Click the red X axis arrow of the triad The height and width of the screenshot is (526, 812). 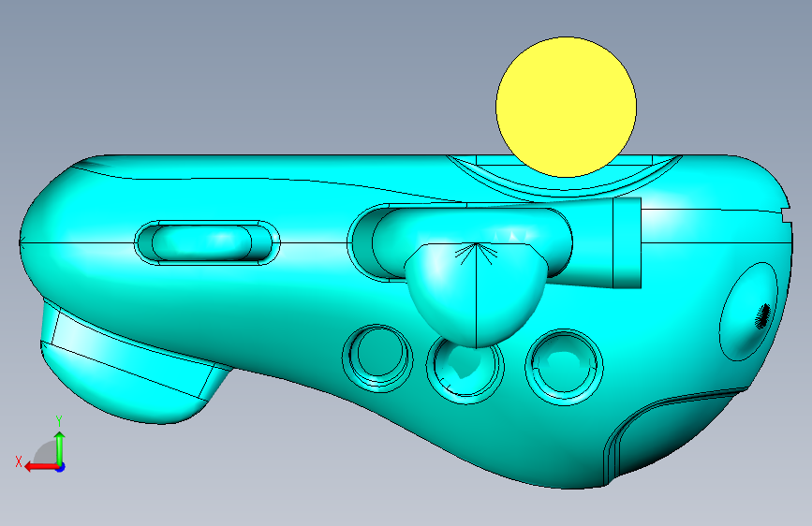pos(41,467)
